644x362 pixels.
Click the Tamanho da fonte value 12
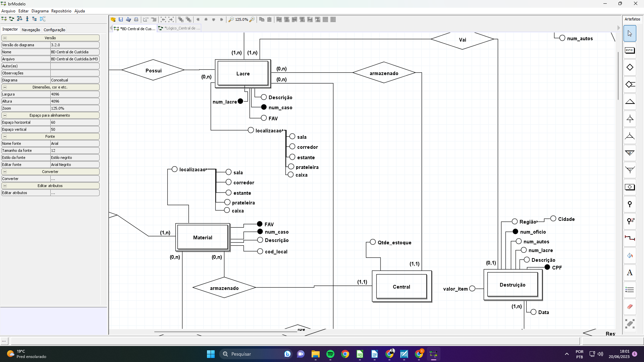click(x=75, y=150)
